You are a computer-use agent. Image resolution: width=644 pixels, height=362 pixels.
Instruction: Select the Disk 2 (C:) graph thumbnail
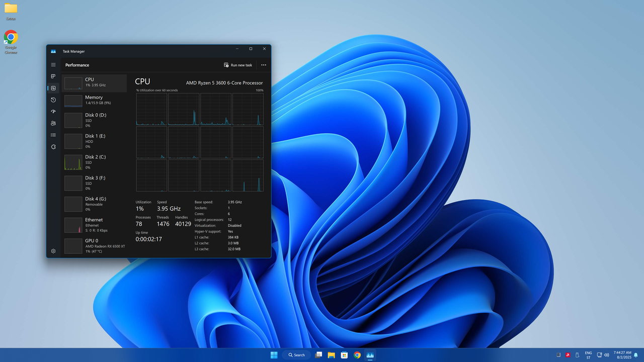(73, 162)
